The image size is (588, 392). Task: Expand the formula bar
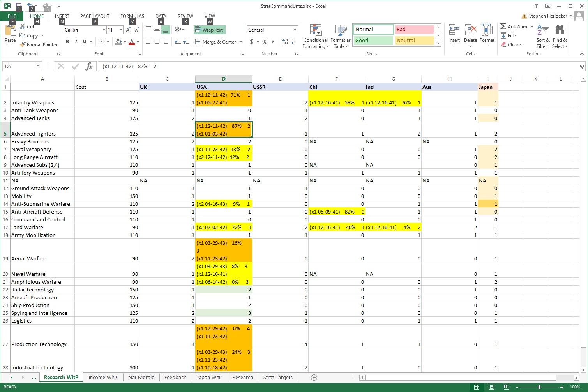coord(582,67)
